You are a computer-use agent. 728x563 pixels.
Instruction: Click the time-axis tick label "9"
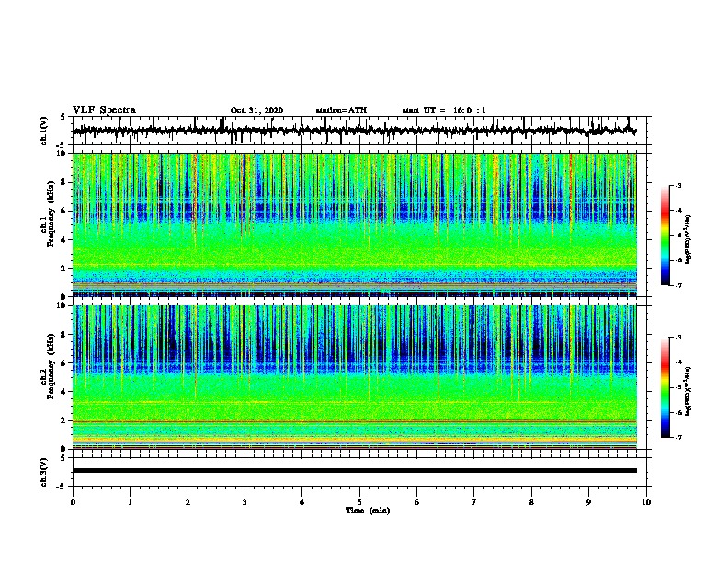pos(588,502)
